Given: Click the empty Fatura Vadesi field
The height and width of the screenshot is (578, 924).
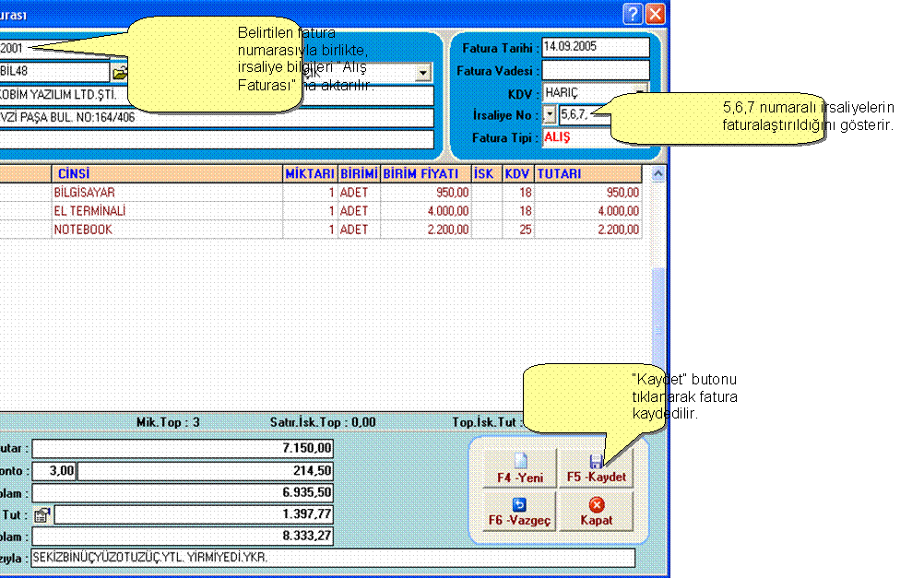Looking at the screenshot, I should (595, 70).
